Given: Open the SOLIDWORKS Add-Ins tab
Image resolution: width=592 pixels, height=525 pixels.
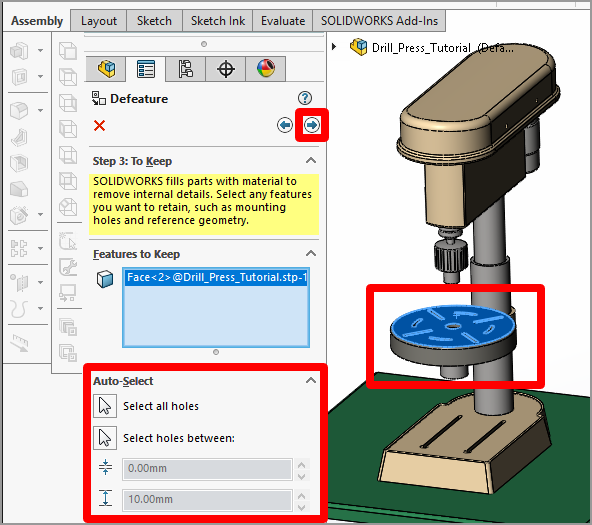Looking at the screenshot, I should tap(379, 21).
